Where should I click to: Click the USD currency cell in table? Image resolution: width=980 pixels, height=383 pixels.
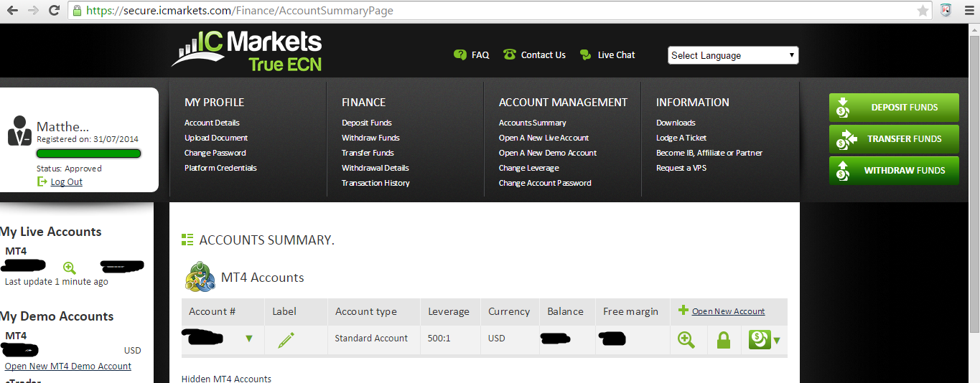point(497,339)
